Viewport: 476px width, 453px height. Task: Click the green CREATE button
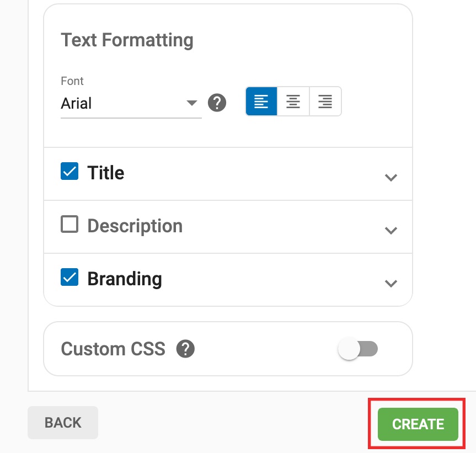pos(418,424)
